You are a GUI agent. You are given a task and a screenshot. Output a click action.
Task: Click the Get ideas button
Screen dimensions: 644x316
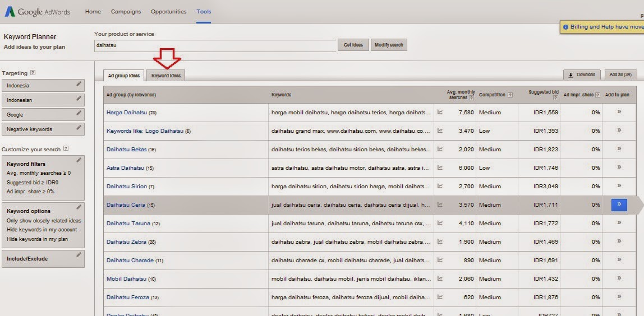353,45
